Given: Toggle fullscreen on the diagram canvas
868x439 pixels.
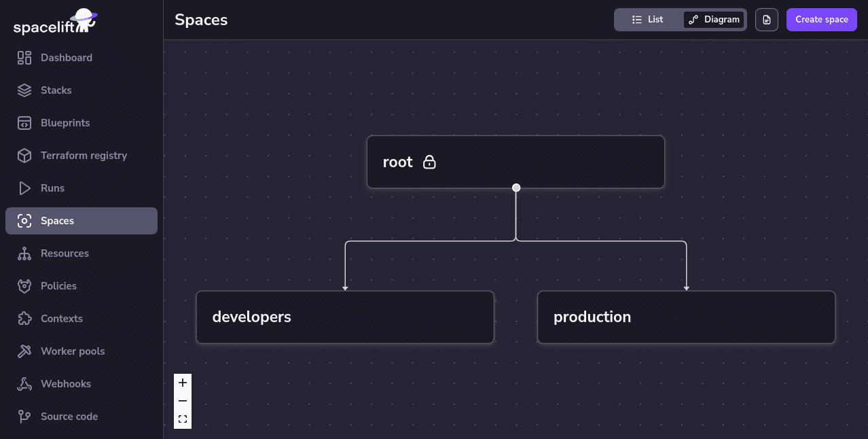Looking at the screenshot, I should tap(182, 419).
